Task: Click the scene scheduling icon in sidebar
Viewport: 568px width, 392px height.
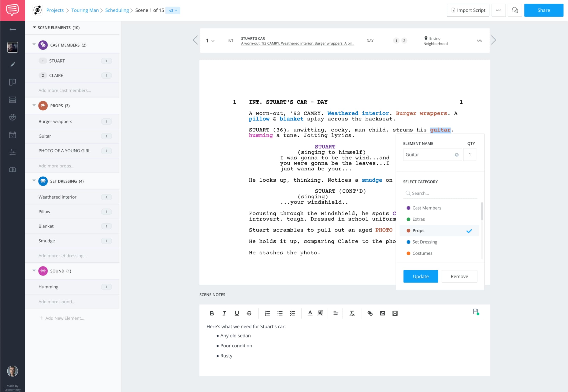Action: [12, 134]
